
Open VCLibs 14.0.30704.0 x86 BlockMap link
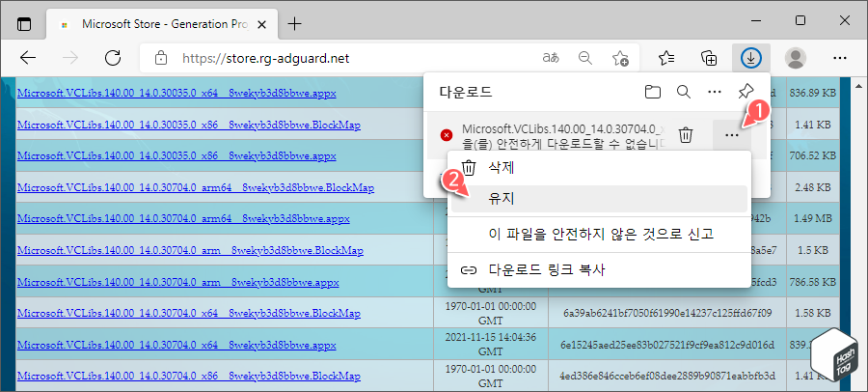tap(189, 377)
